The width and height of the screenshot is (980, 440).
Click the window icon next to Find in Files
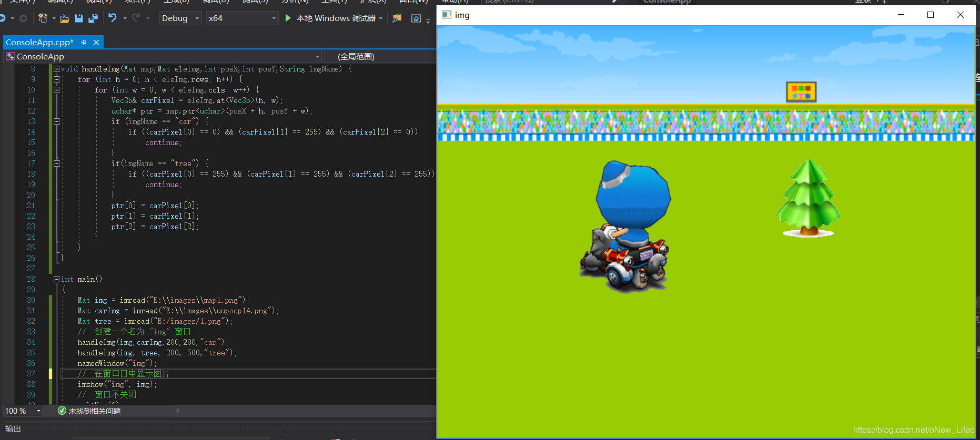(x=416, y=18)
